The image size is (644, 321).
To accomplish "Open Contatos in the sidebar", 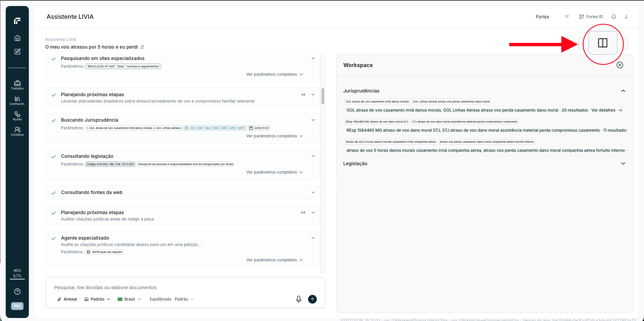I will coord(17,131).
